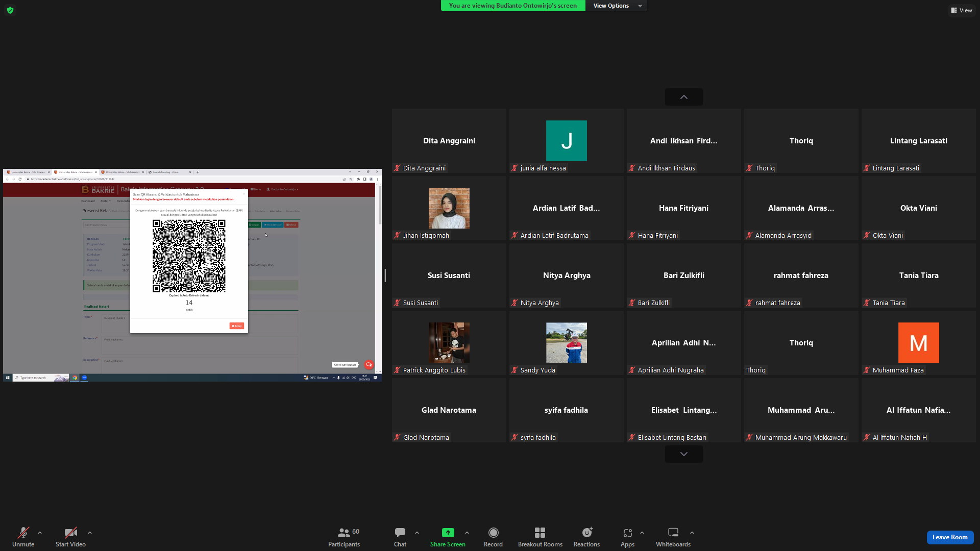Select Sandy Yuda's profile photo

[x=567, y=343]
